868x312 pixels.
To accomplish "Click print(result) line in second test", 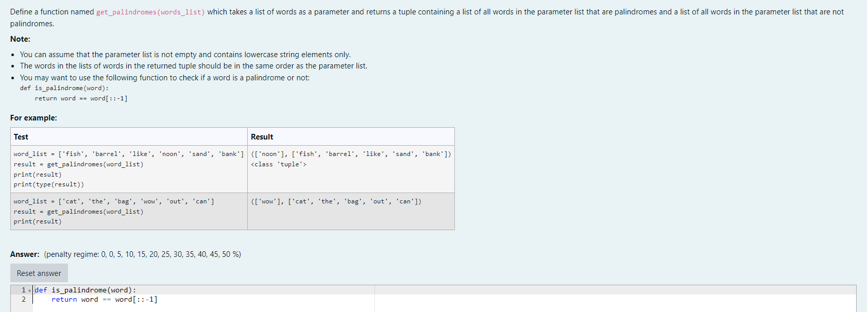I will pyautogui.click(x=38, y=221).
